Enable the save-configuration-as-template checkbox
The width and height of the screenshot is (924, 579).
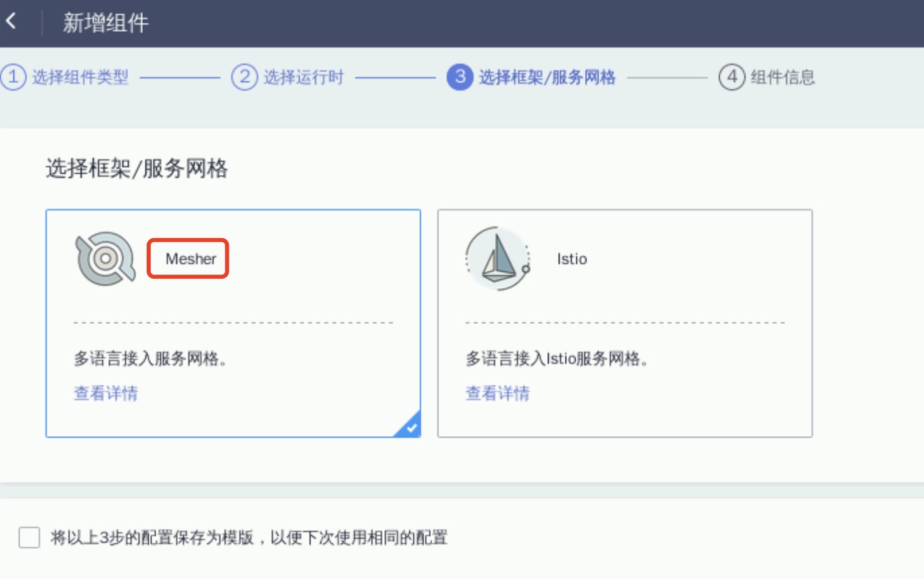[29, 538]
